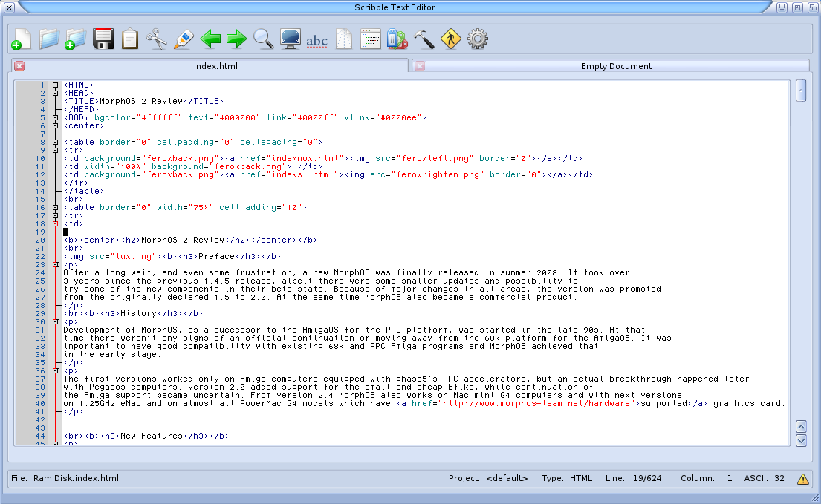821x504 pixels.
Task: Click the window close gadget in title bar
Action: pos(9,7)
